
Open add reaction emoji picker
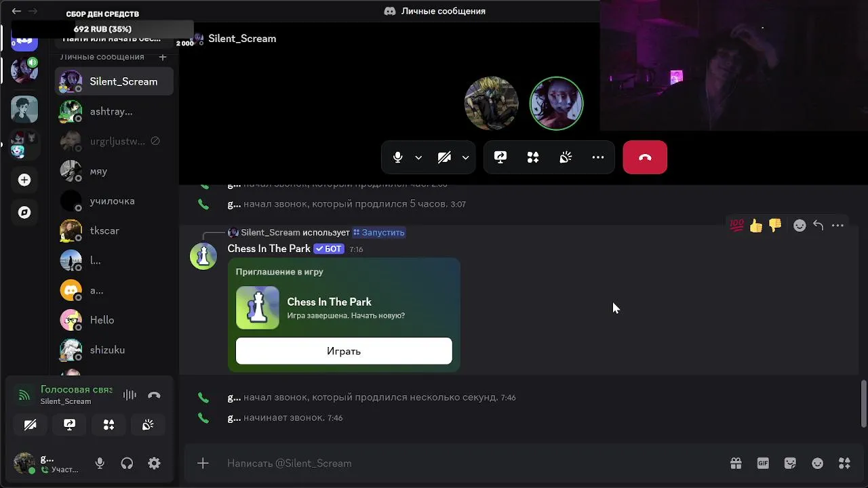tap(800, 226)
